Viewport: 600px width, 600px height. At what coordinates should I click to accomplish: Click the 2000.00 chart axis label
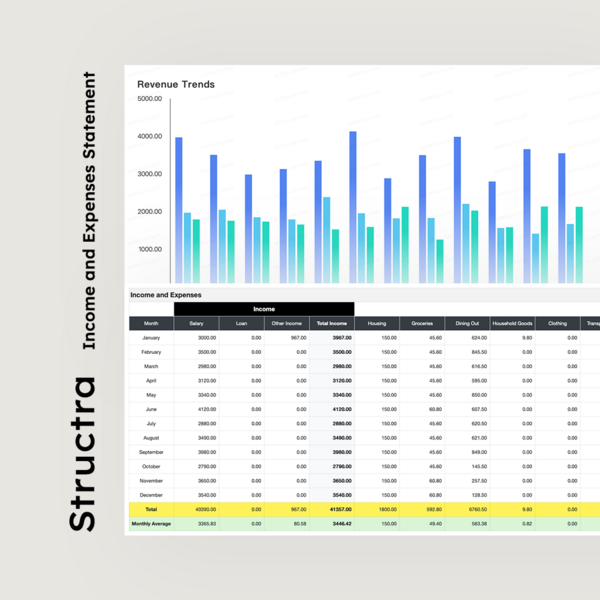point(150,212)
